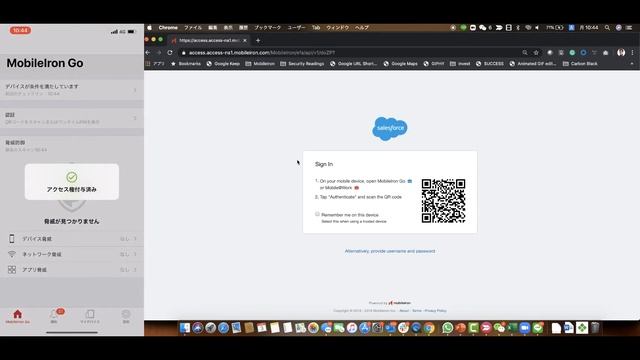Open the Terms footer link
640x360 pixels.
coord(417,311)
